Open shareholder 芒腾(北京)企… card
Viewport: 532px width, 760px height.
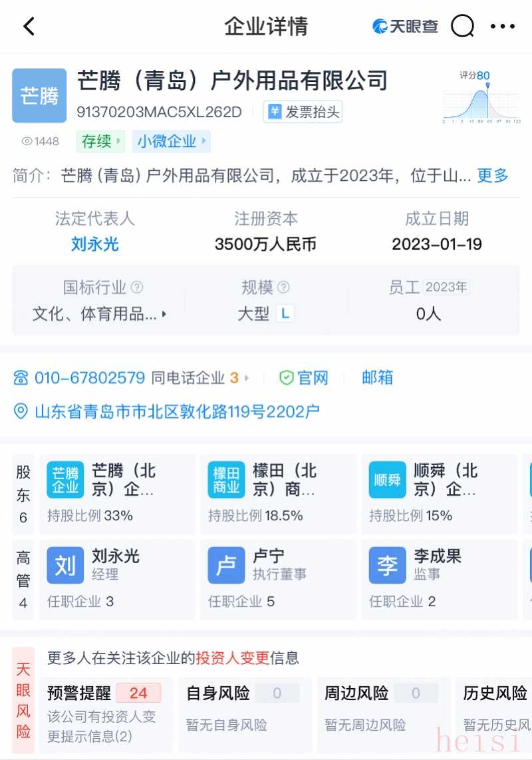coord(117,494)
